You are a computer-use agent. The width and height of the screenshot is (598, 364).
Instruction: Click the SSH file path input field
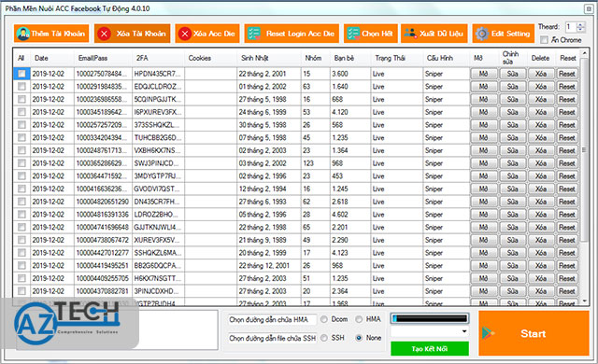(x=272, y=338)
